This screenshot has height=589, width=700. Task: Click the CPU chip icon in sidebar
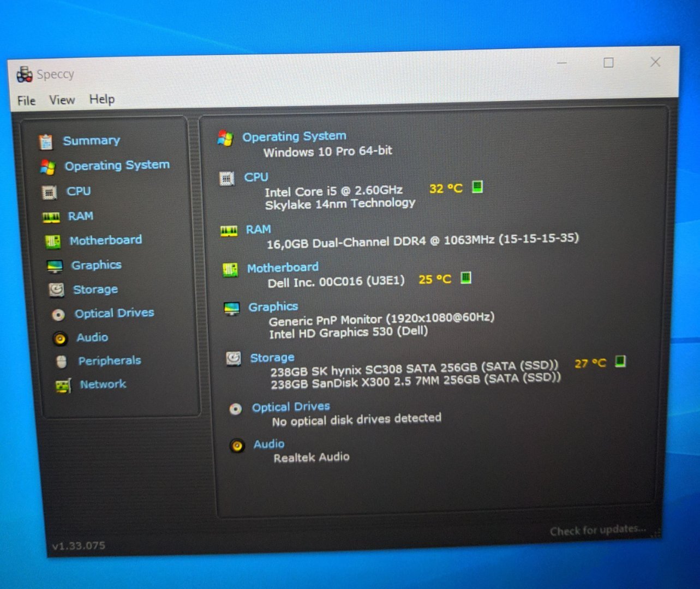click(50, 192)
